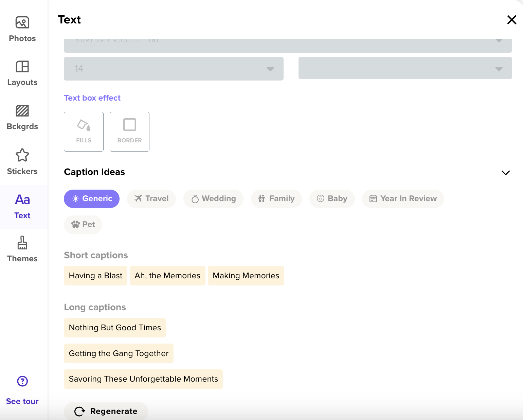Open the font size 14 dropdown
Viewport: 523px width, 420px height.
pos(174,69)
